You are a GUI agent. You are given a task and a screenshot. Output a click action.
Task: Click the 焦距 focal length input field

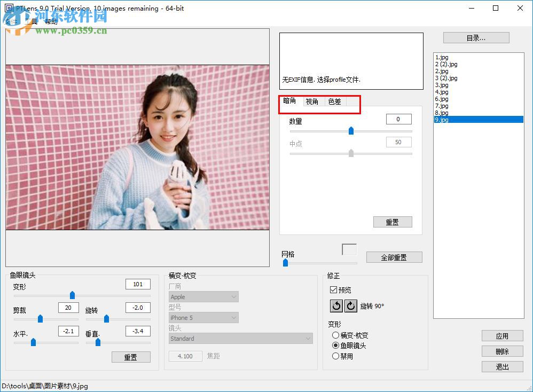pos(185,356)
